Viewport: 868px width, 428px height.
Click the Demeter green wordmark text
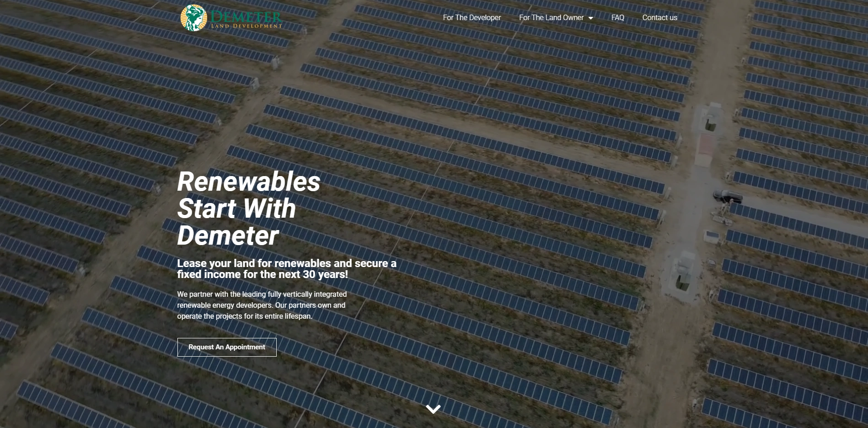point(246,16)
